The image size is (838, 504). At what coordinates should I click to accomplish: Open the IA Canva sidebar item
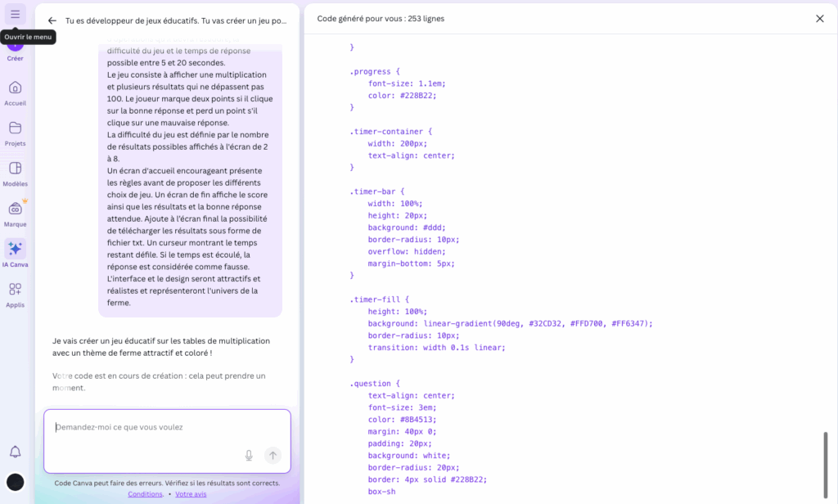click(x=15, y=254)
